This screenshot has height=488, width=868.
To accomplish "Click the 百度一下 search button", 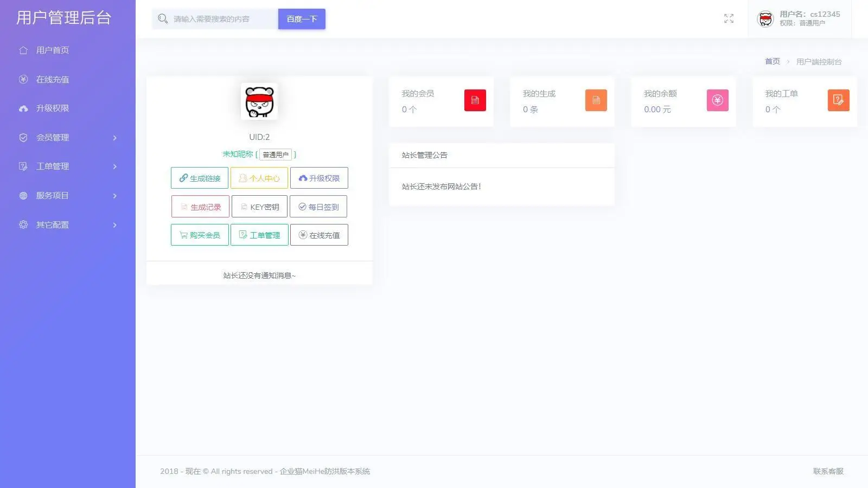I will [302, 18].
